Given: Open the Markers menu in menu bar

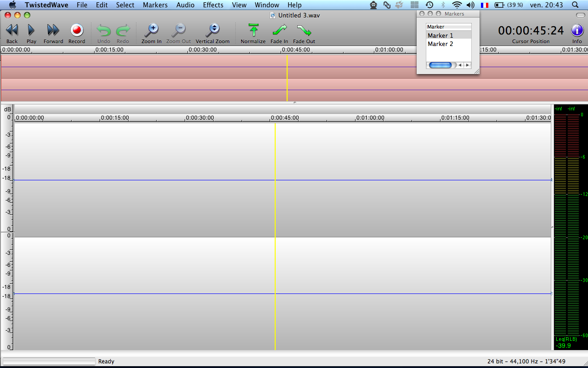Looking at the screenshot, I should [155, 5].
